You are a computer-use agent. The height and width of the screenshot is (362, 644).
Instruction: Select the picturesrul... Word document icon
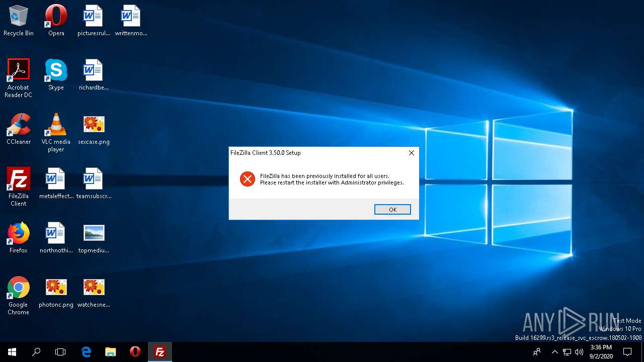tap(94, 21)
